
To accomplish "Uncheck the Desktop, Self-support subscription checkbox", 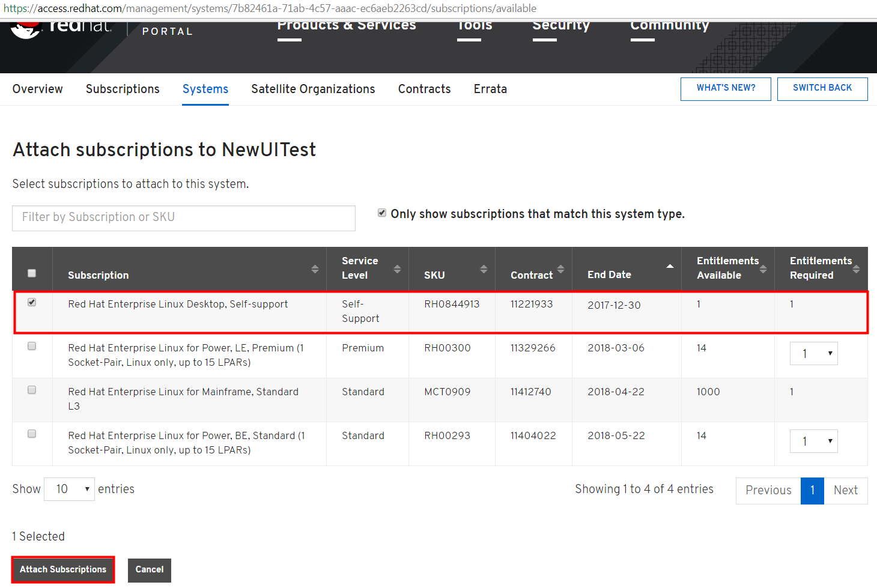I will pyautogui.click(x=32, y=302).
